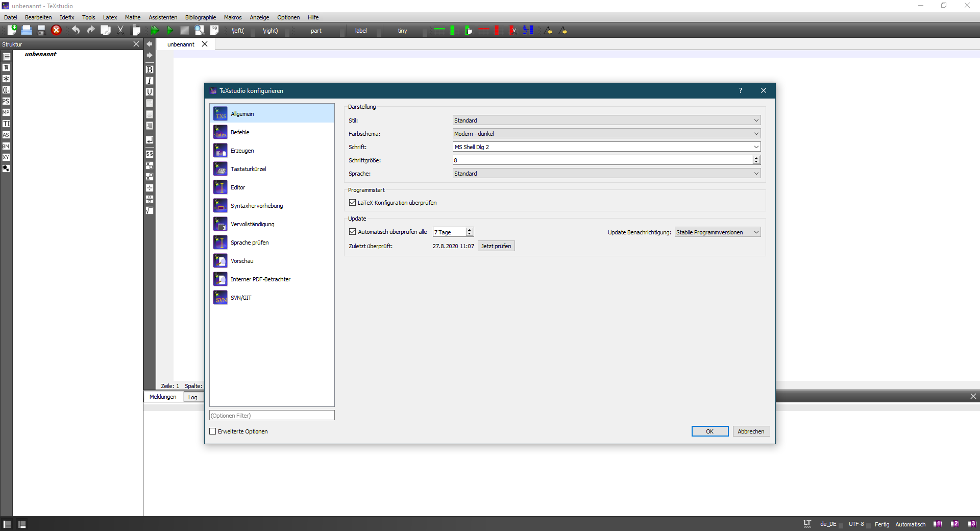Confirm settings with OK
Screen dimensions: 980x531
click(710, 431)
